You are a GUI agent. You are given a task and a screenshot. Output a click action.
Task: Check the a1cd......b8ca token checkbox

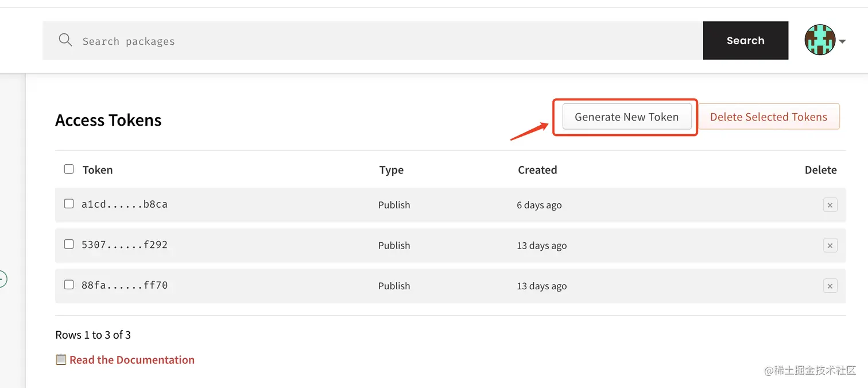(69, 204)
